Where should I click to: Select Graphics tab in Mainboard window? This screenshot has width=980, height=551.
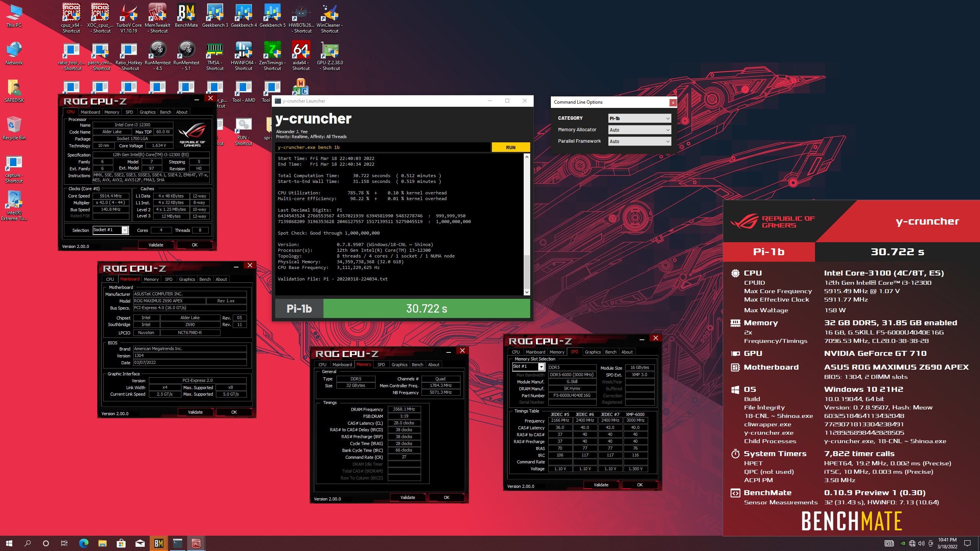click(187, 279)
